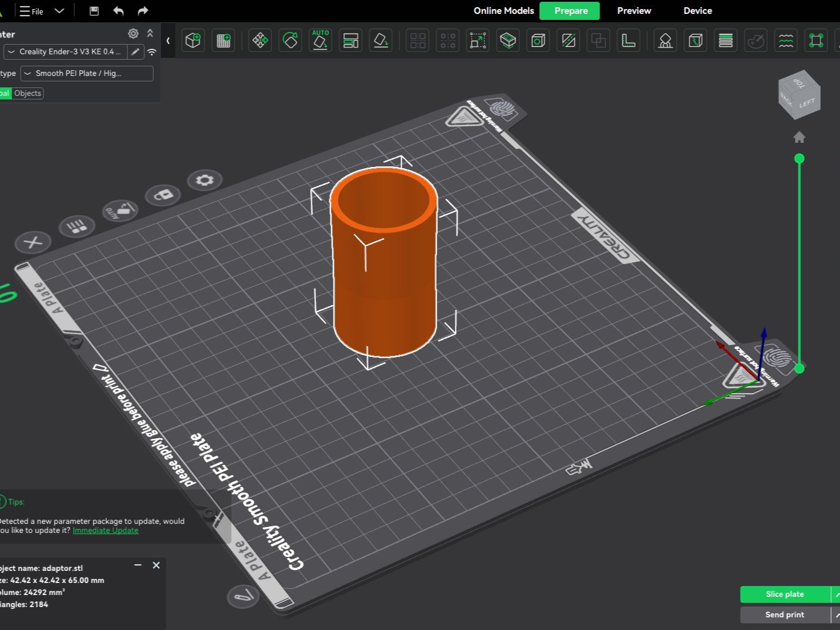Click the Home view icon
Image resolution: width=840 pixels, height=630 pixels.
pyautogui.click(x=799, y=137)
